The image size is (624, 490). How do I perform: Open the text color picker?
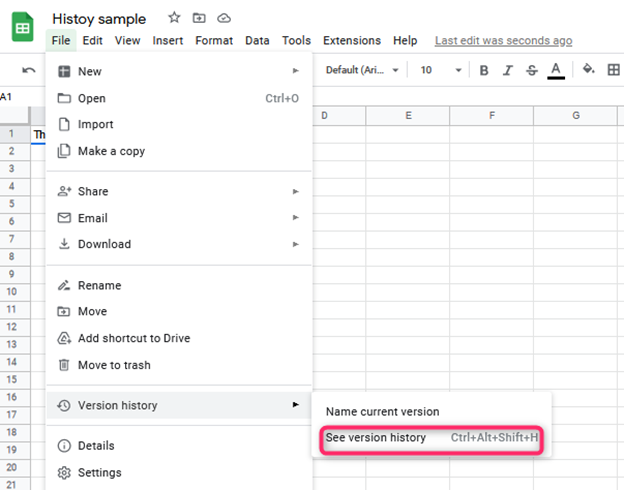point(556,70)
